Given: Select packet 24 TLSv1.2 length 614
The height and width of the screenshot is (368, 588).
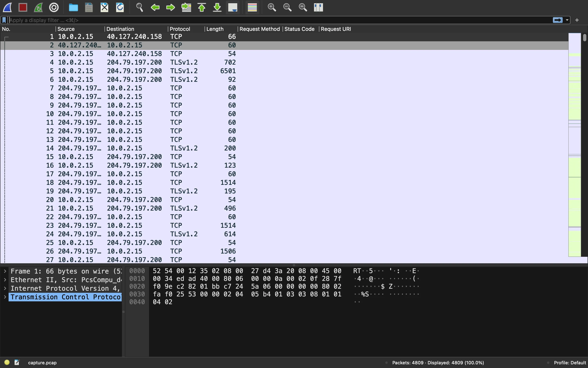Looking at the screenshot, I should 284,234.
